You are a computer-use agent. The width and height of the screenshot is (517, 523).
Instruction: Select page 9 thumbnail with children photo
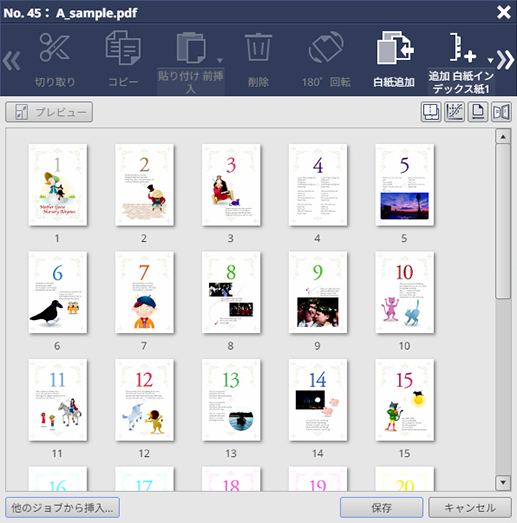tap(318, 292)
